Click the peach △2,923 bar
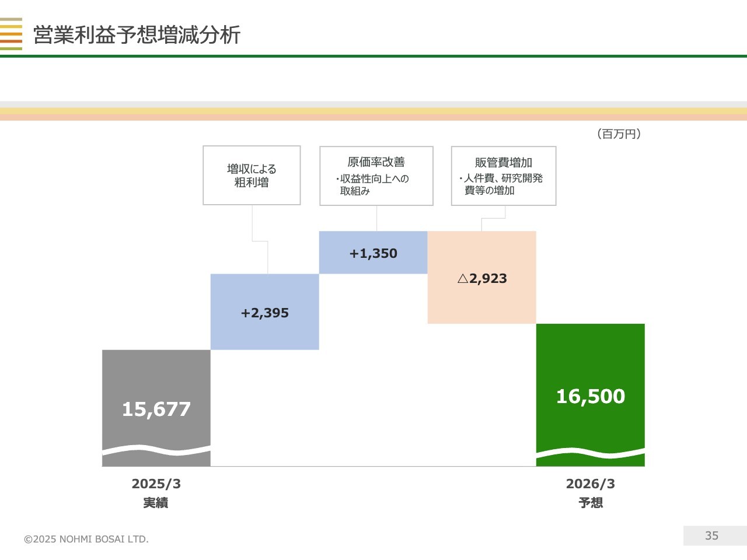The height and width of the screenshot is (560, 747). (x=481, y=278)
